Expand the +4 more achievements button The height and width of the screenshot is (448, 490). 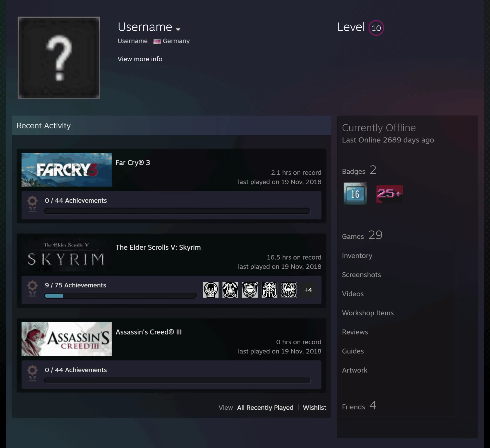pyautogui.click(x=308, y=290)
